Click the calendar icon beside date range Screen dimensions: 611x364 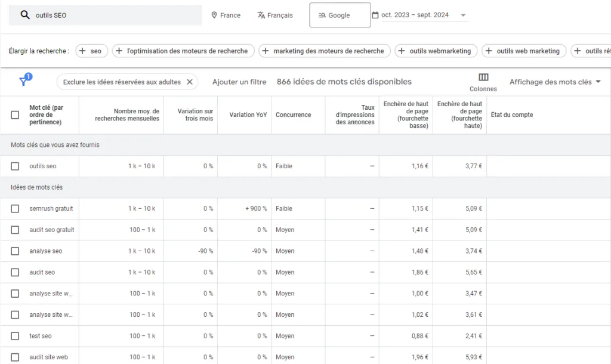click(375, 15)
